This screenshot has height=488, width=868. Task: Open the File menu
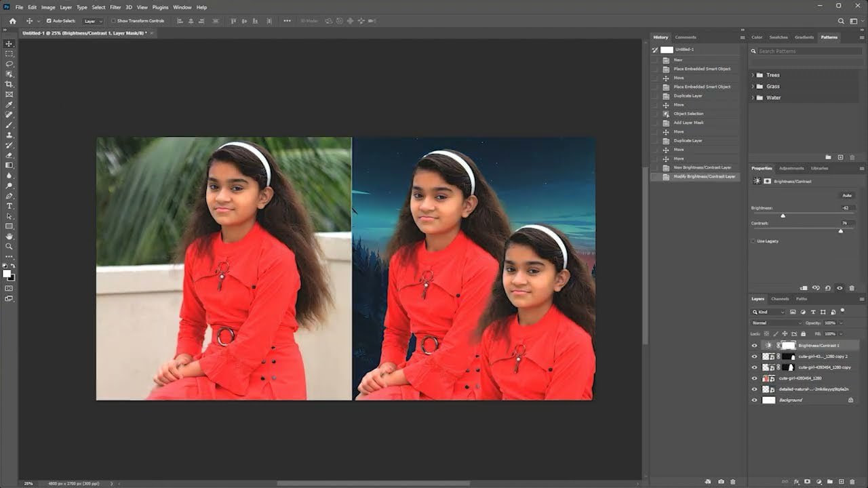pyautogui.click(x=19, y=7)
